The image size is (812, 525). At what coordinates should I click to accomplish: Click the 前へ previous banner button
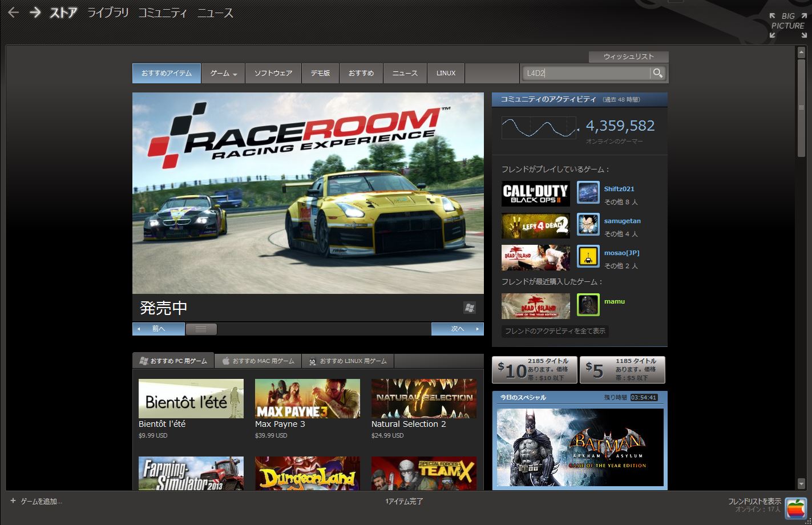(x=159, y=329)
